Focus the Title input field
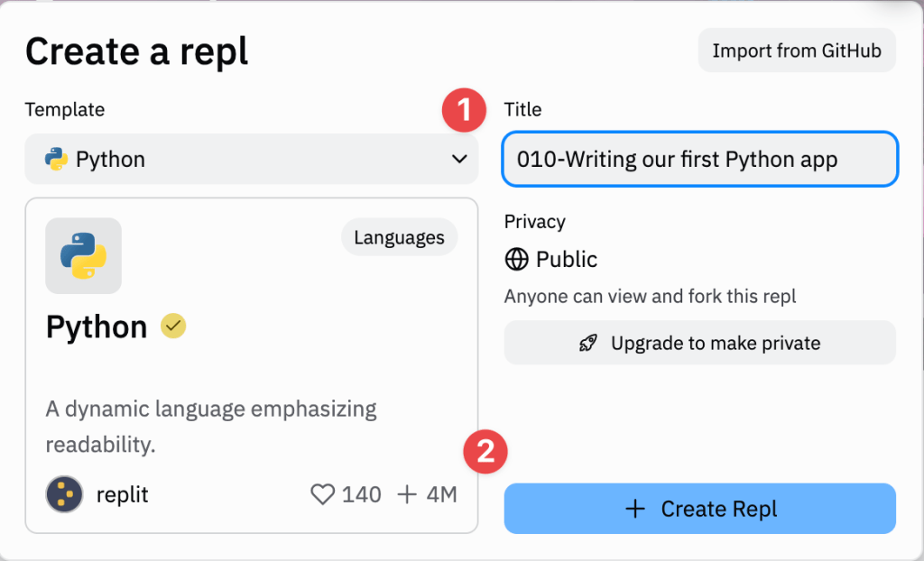The width and height of the screenshot is (924, 561). (x=699, y=160)
